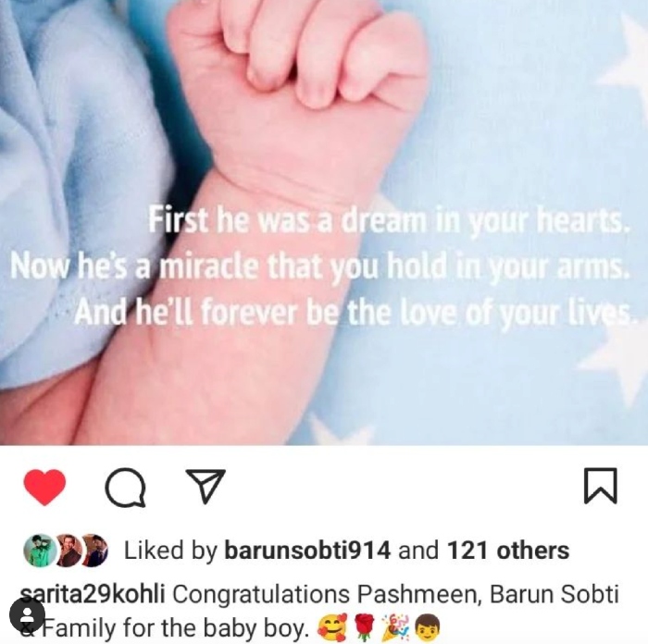This screenshot has width=648, height=644.
Task: View the 121 others likes list
Action: [508, 551]
